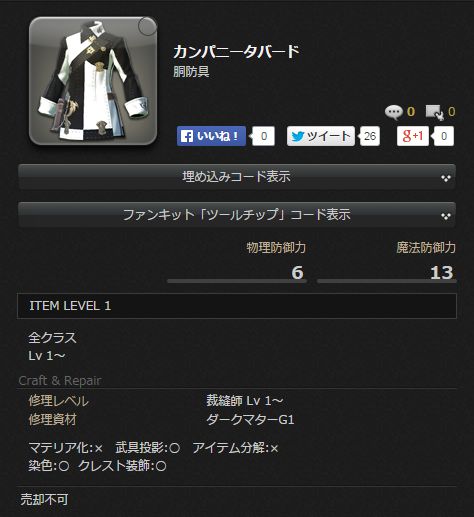
Task: Click the Twitter ツイート button
Action: click(x=321, y=136)
